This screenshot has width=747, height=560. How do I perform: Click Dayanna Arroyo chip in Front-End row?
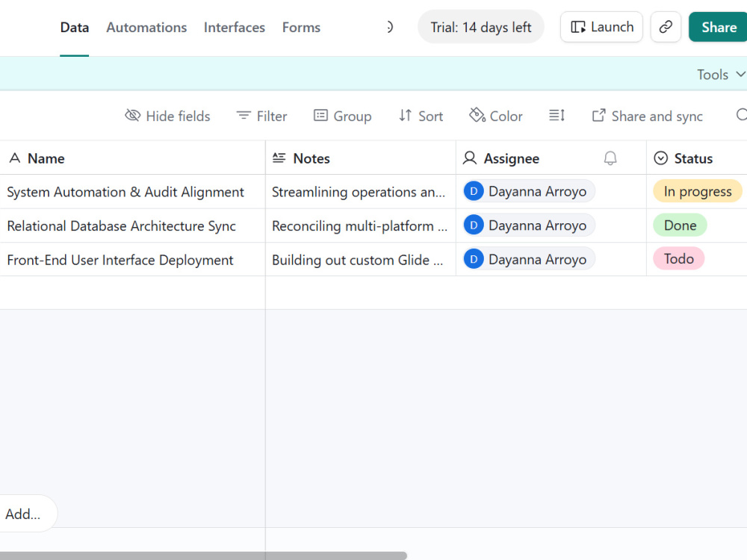click(528, 259)
